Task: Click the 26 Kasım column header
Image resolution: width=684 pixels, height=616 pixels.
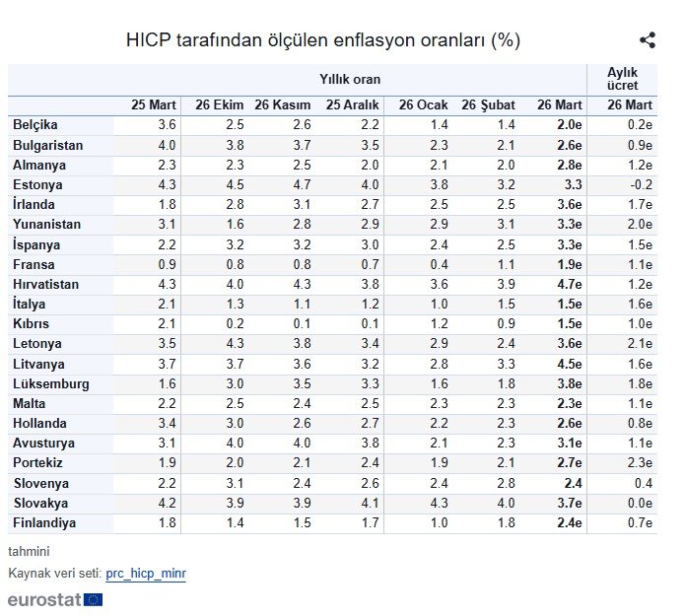Action: (x=282, y=105)
